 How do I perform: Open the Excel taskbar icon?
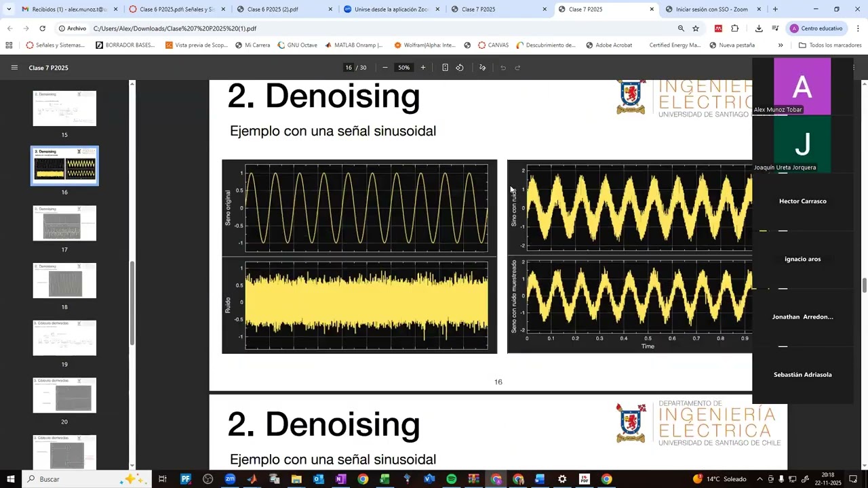click(x=384, y=479)
